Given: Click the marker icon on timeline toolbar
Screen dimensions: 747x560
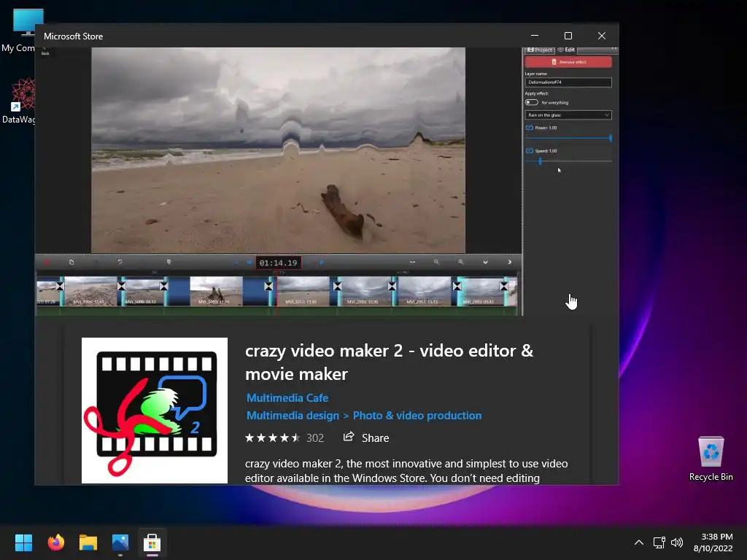Looking at the screenshot, I should coord(169,262).
